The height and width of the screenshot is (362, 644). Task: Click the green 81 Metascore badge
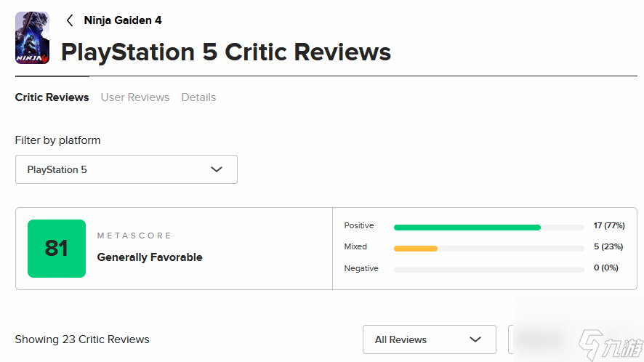point(57,249)
